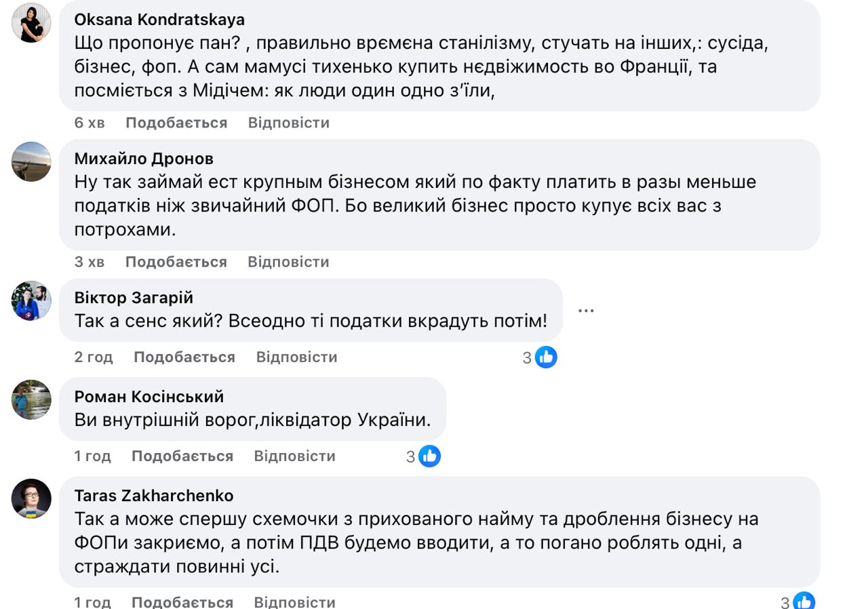This screenshot has height=609, width=868.
Task: Open Михайло Дронов's profile picture
Action: (x=31, y=162)
